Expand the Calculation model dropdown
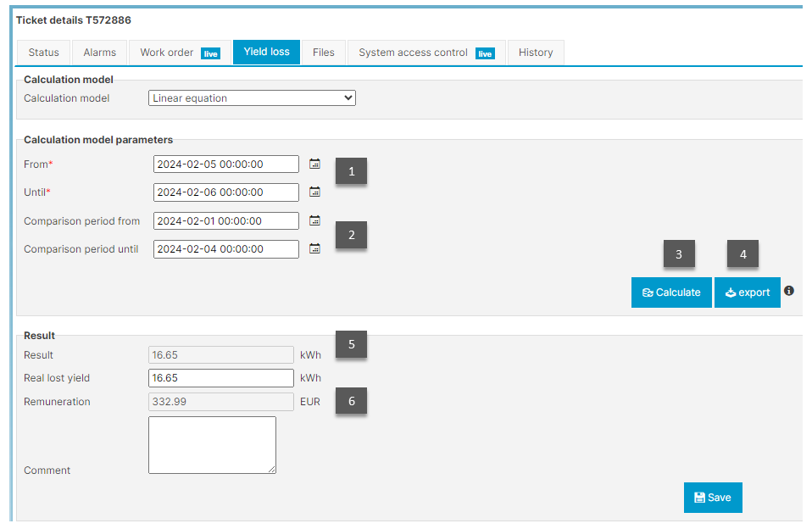812x529 pixels. pos(252,98)
